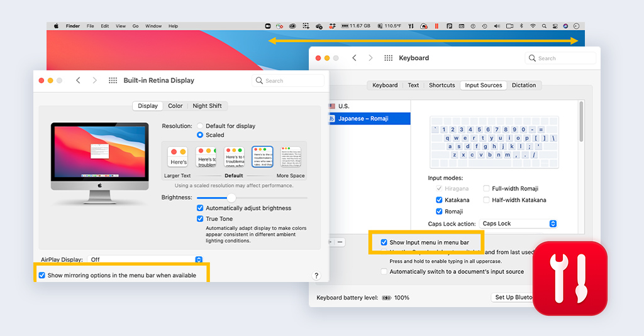Image resolution: width=644 pixels, height=336 pixels.
Task: Click Search field in Built-in Retina Display window
Action: pos(288,81)
